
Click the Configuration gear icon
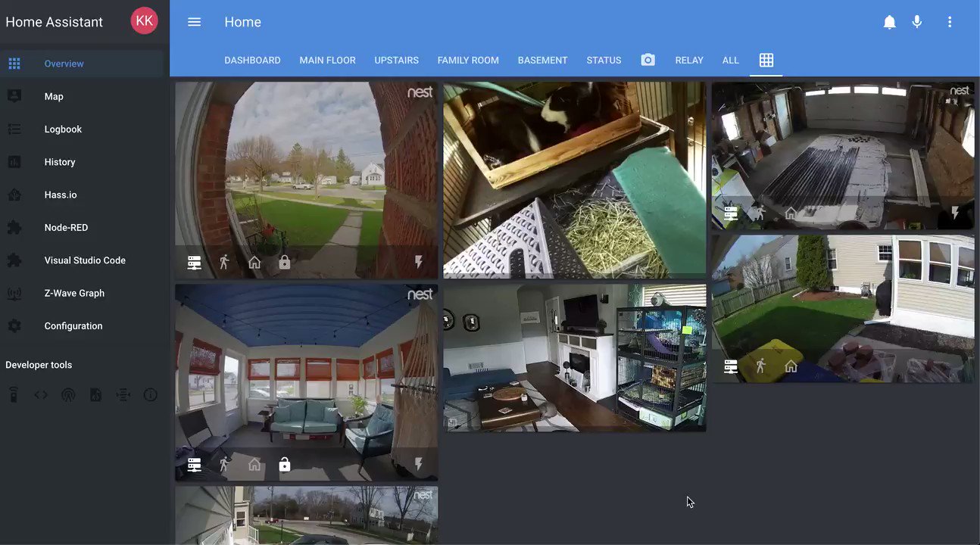click(14, 325)
